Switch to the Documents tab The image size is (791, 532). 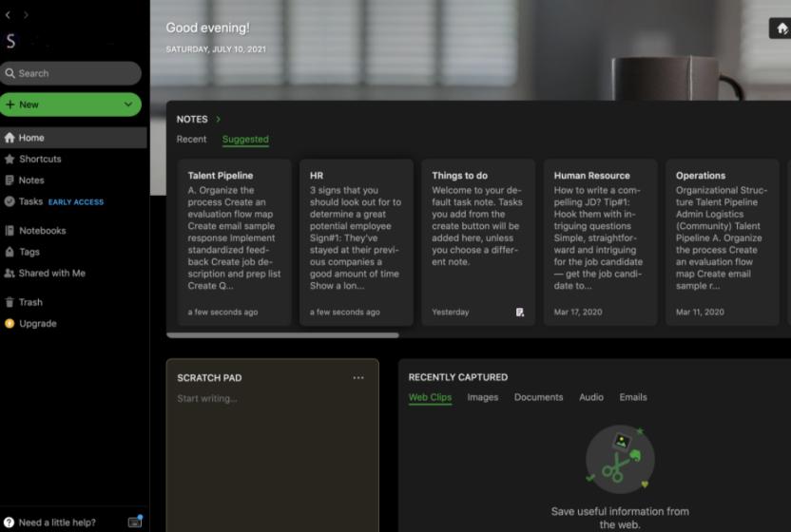538,397
